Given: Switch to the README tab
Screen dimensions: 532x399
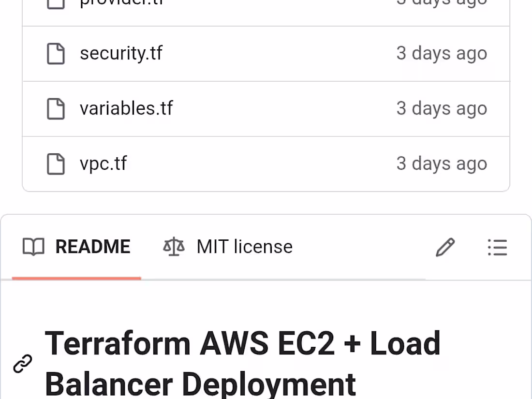Looking at the screenshot, I should [x=93, y=247].
